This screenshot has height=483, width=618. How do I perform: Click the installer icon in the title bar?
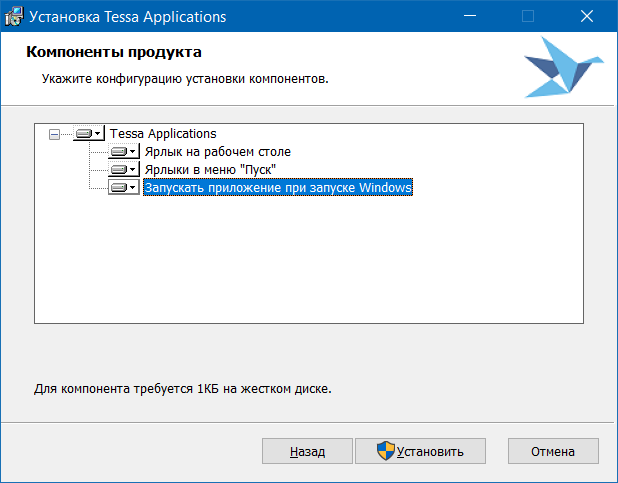14,17
